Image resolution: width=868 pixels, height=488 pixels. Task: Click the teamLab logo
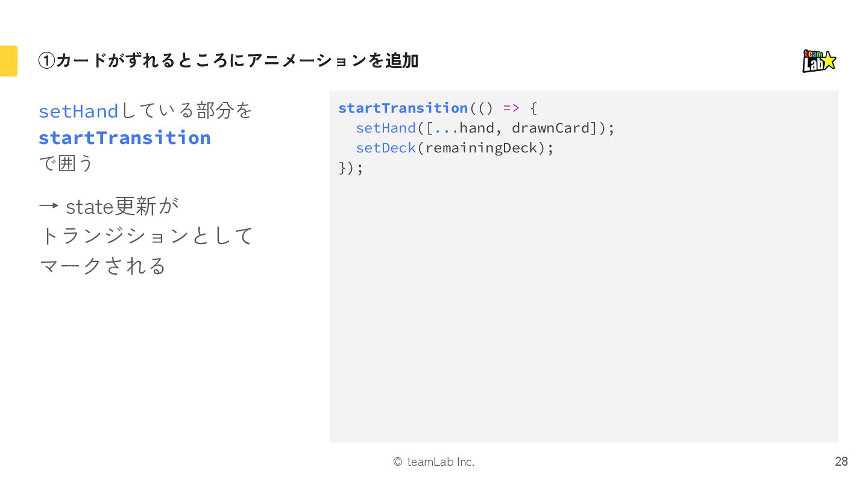point(819,61)
